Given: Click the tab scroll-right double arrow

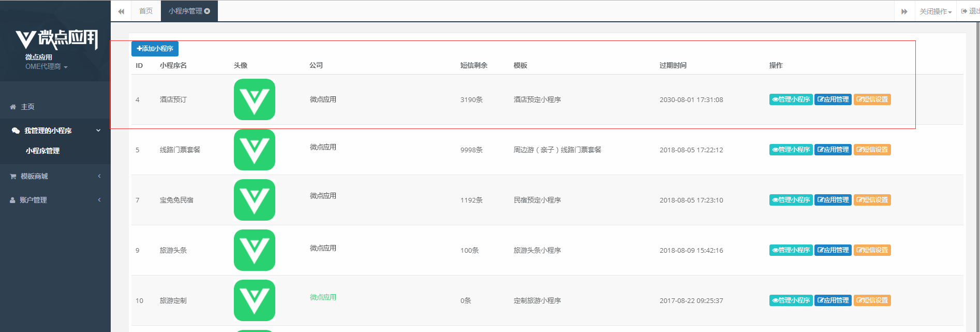Looking at the screenshot, I should click(x=904, y=11).
